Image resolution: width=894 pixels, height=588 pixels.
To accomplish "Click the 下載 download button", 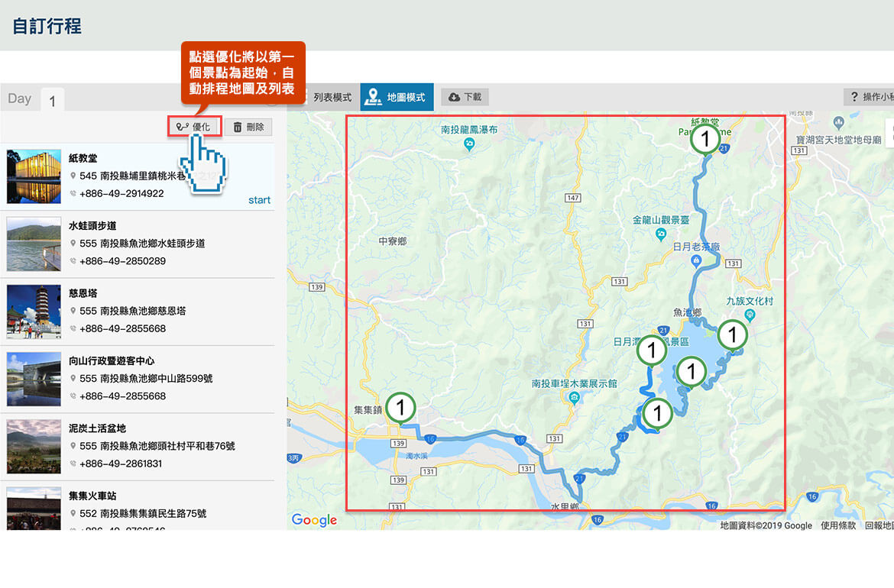I will [465, 97].
